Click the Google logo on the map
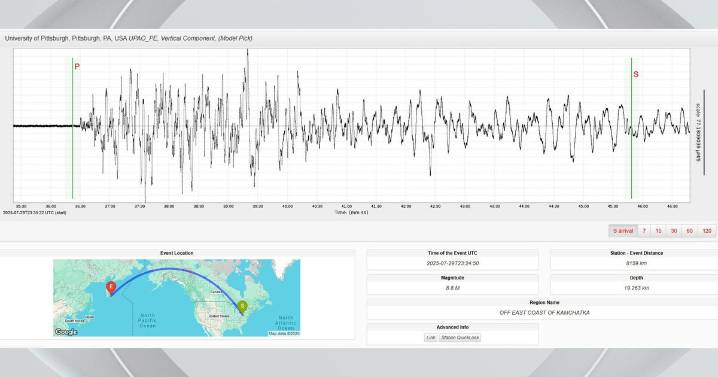718x377 pixels. [x=66, y=332]
